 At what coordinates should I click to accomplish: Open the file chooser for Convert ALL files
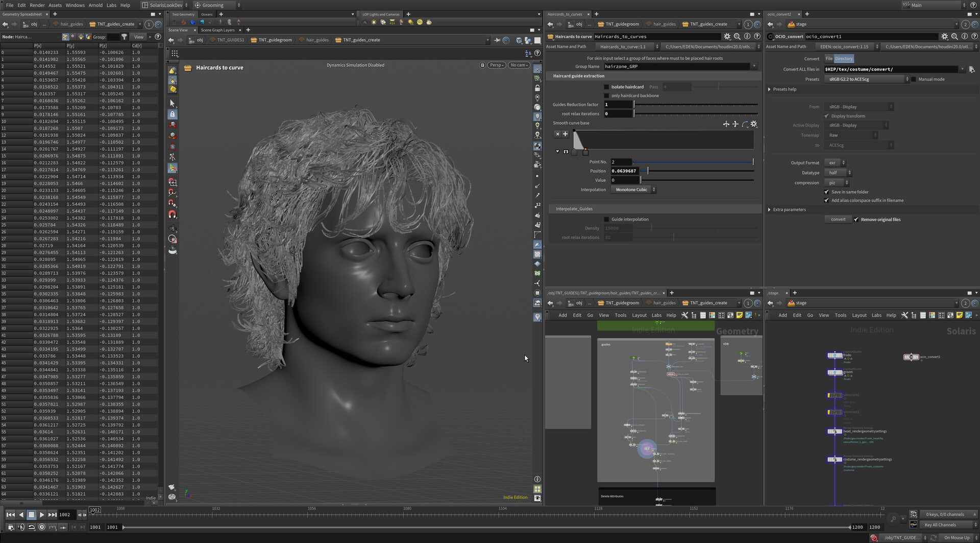(971, 69)
